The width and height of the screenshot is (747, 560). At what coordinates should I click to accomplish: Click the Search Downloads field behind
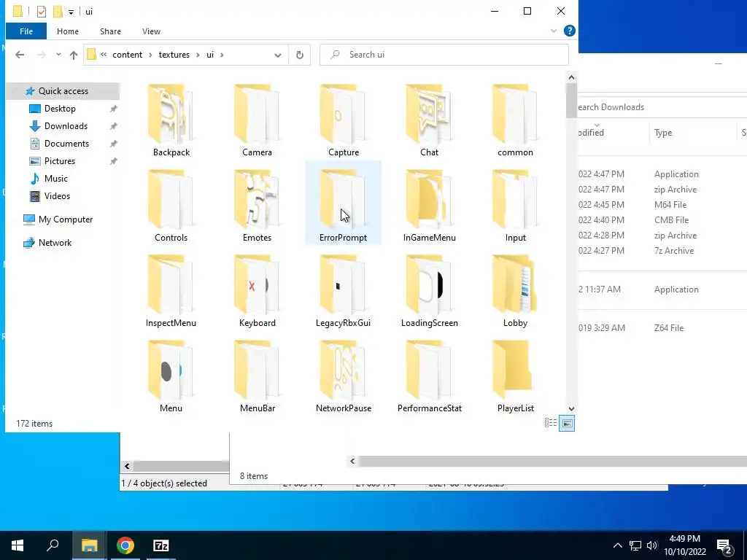(x=661, y=107)
